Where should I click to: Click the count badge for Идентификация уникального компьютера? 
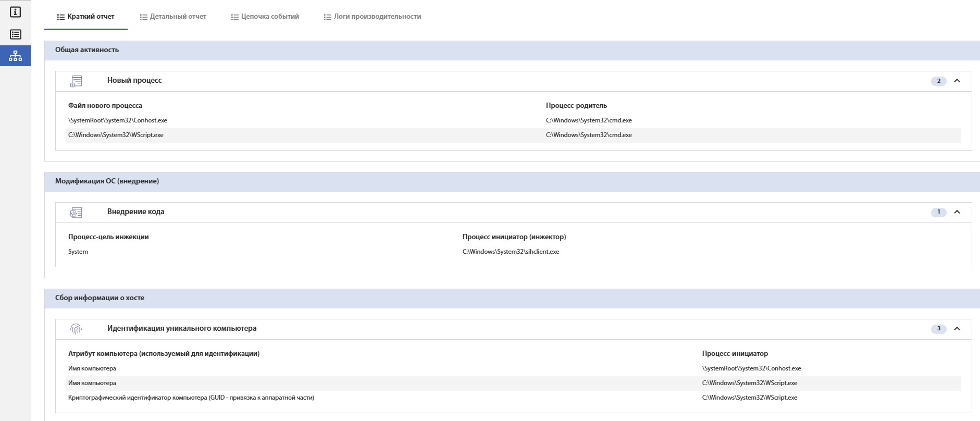pos(938,329)
